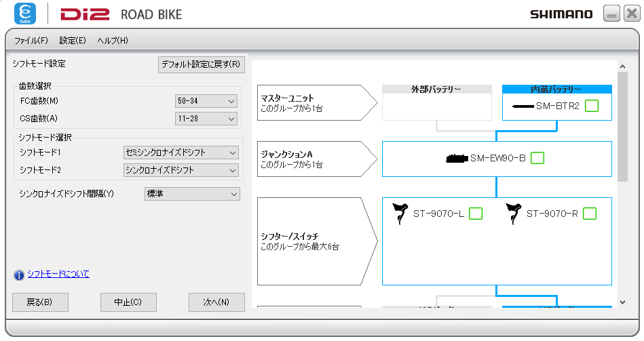Toggle the green checkbox next to SM-EW90-B

pyautogui.click(x=537, y=158)
